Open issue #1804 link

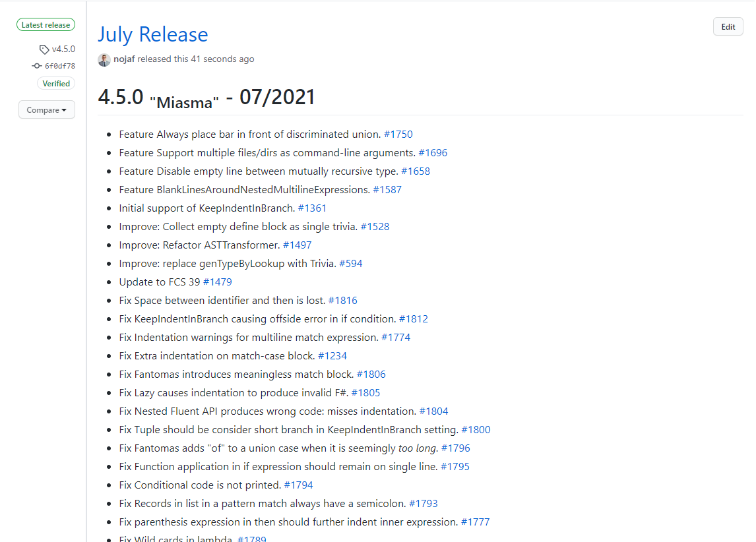click(x=434, y=411)
